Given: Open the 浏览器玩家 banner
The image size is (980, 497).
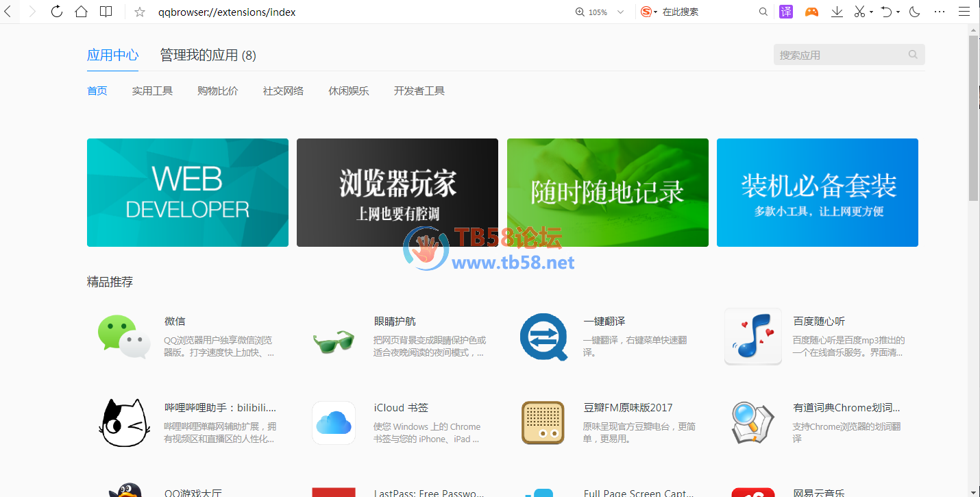Looking at the screenshot, I should [x=397, y=193].
